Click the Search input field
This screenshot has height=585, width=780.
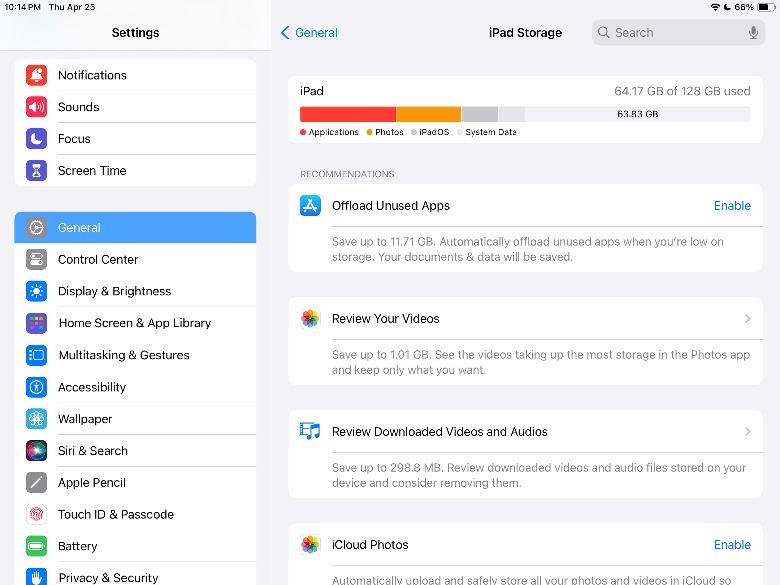coord(670,33)
